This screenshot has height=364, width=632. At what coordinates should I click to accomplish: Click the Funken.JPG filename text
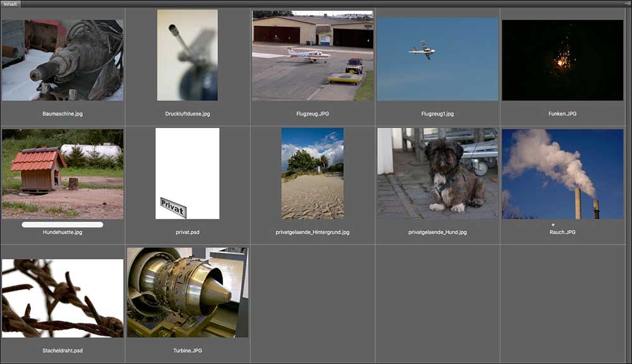(562, 114)
